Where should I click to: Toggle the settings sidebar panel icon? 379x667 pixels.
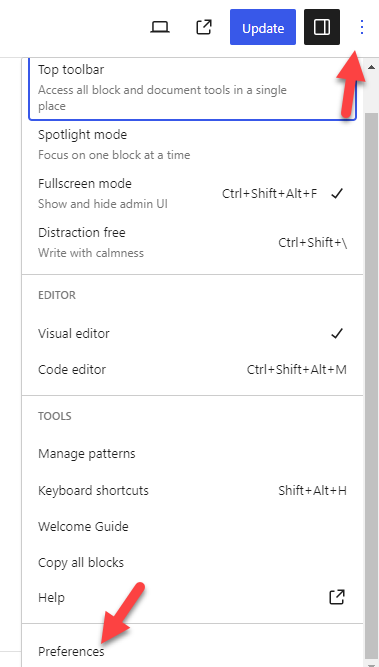322,27
